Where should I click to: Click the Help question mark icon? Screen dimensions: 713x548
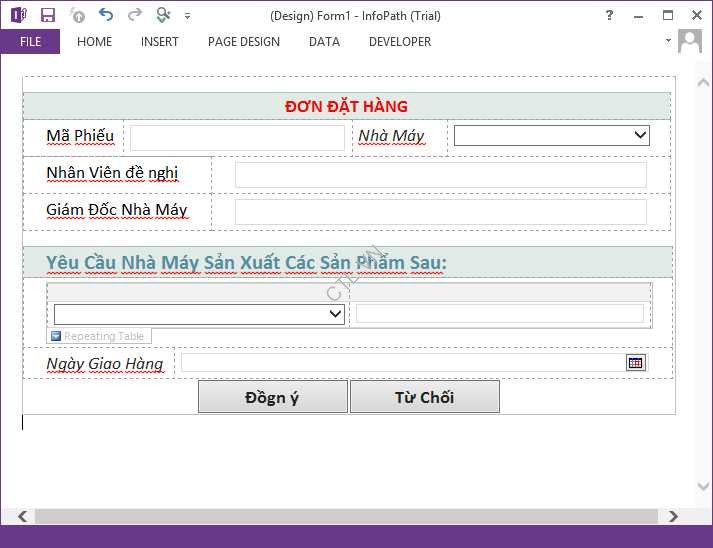(610, 15)
